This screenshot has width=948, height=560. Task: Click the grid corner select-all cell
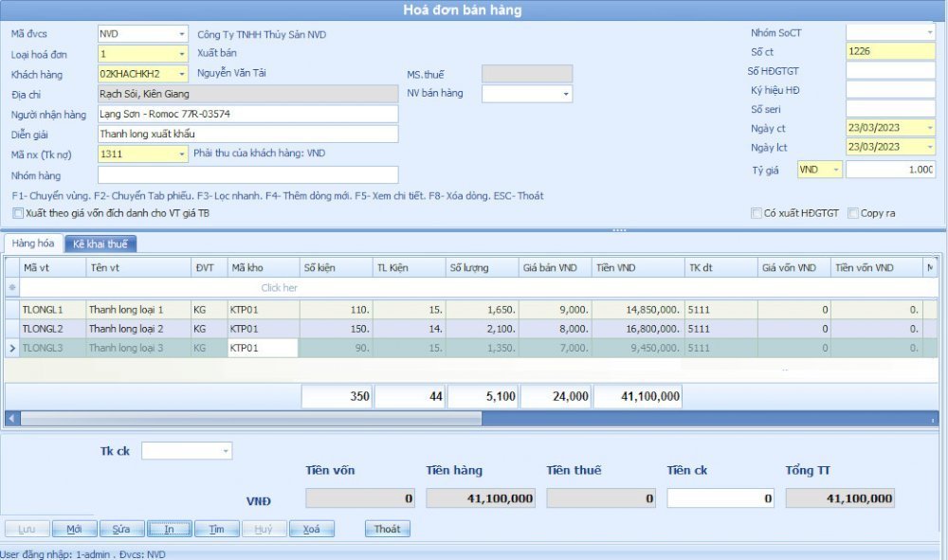[x=12, y=268]
